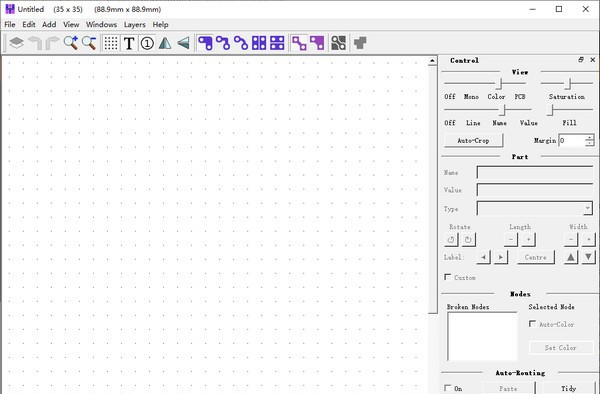Click the Tidy button
Screen dimensions: 600x394
[568, 388]
